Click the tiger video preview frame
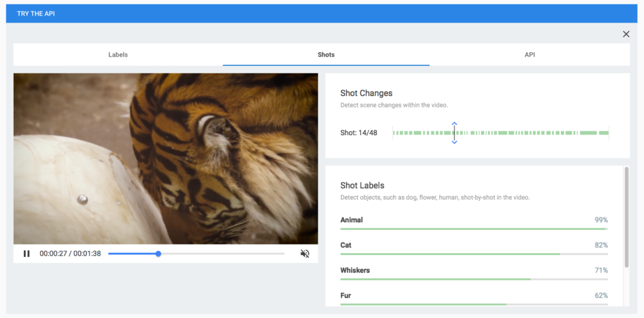This screenshot has height=318, width=644. point(165,158)
